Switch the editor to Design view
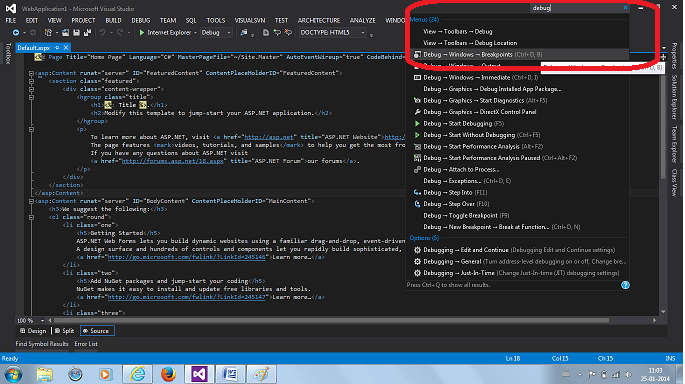 point(33,331)
